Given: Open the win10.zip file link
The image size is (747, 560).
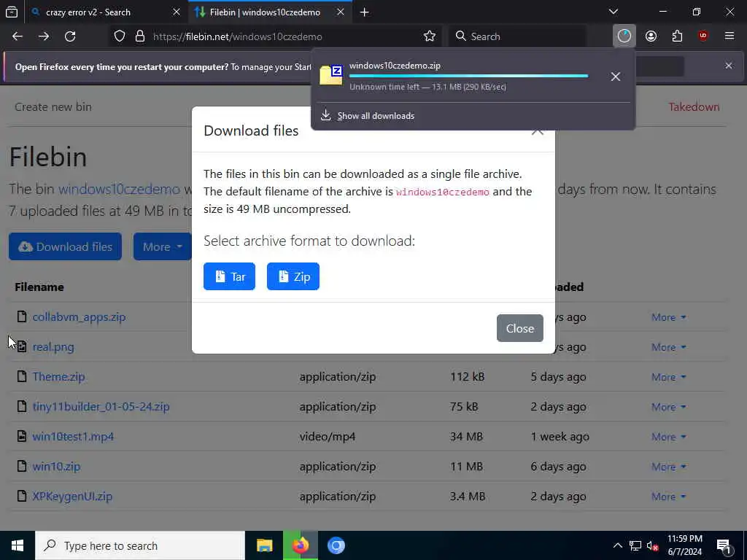Looking at the screenshot, I should coord(56,467).
